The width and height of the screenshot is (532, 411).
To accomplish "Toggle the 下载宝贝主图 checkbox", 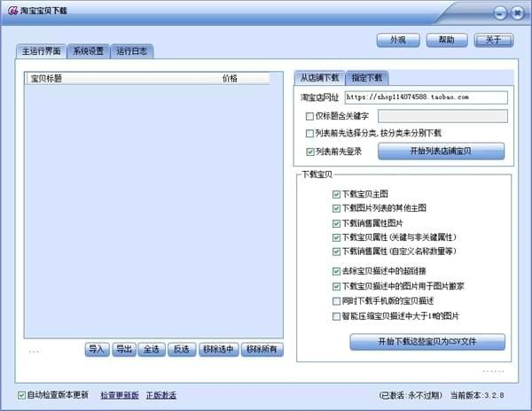I will pos(336,195).
